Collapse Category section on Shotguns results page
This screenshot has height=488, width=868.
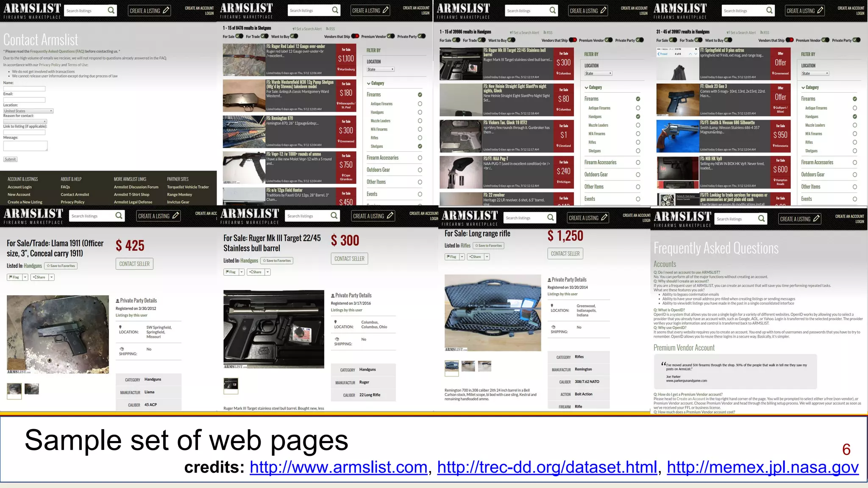coord(376,83)
